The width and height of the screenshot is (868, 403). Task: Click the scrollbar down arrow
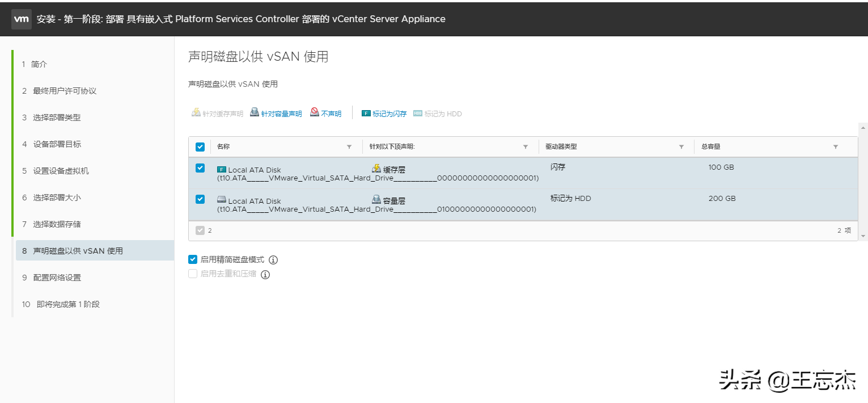[863, 236]
